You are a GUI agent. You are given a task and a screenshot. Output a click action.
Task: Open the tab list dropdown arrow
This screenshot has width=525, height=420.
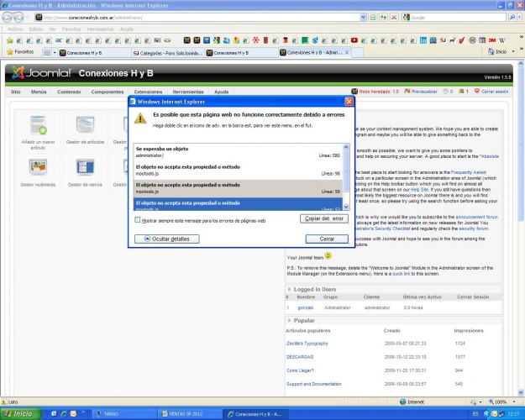pos(55,53)
